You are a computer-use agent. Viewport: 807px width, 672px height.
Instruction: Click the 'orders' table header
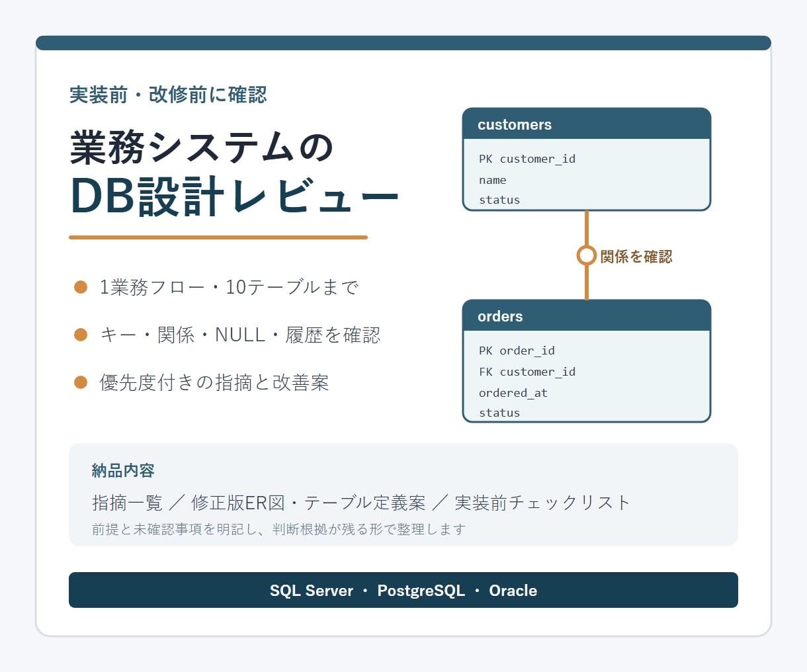pos(587,316)
